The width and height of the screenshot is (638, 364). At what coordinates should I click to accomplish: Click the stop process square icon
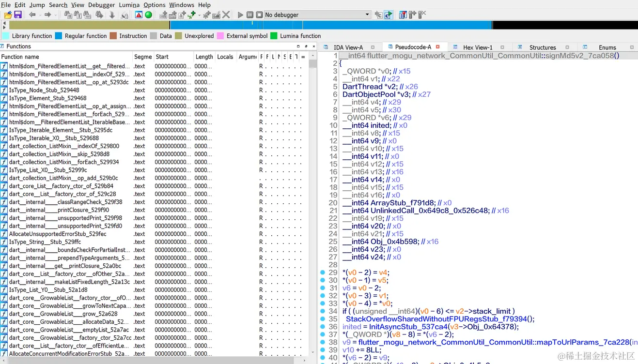pyautogui.click(x=259, y=15)
